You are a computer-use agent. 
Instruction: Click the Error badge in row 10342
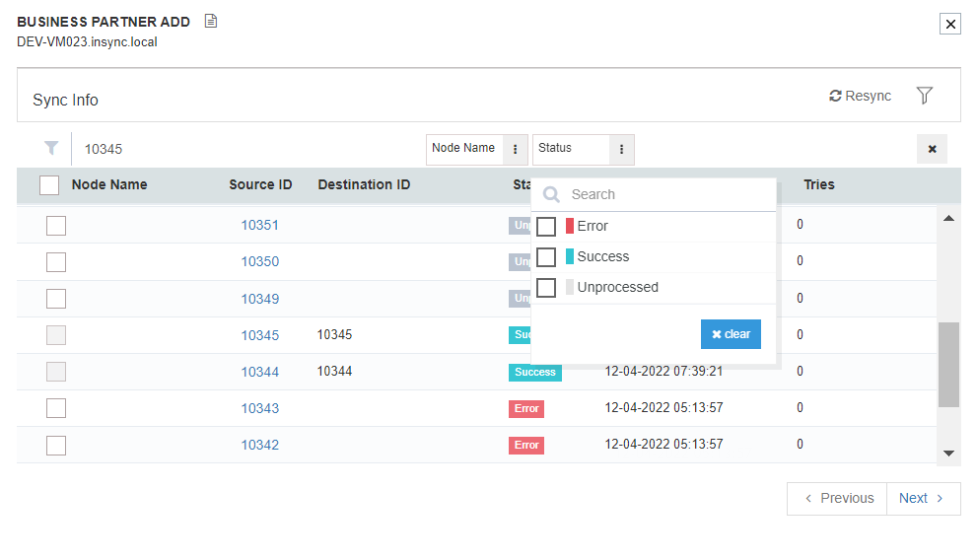coord(526,446)
